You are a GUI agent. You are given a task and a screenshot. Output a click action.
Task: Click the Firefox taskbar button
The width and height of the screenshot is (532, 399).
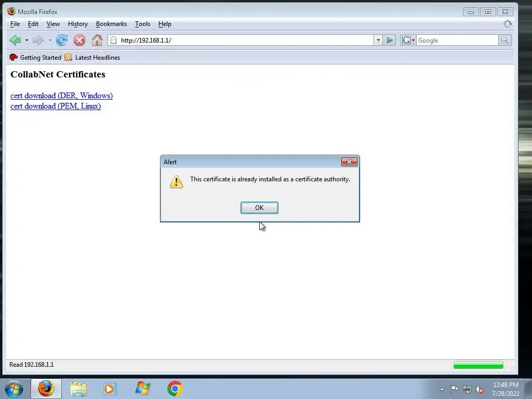[46, 389]
